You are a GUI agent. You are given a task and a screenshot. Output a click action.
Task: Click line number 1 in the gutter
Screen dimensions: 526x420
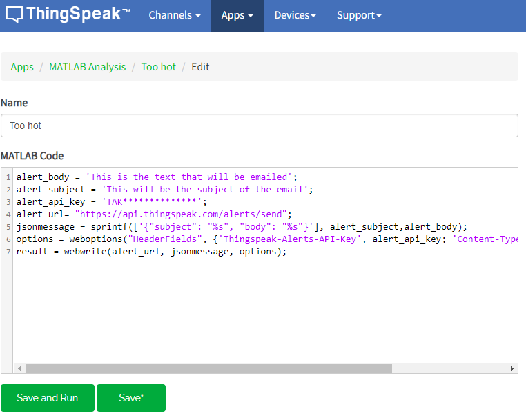8,177
